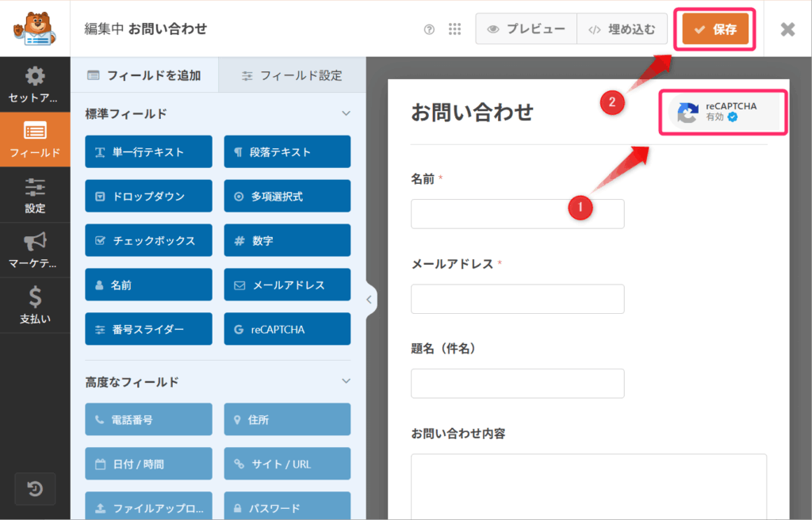Close the form builder with X
The height and width of the screenshot is (520, 812).
pos(787,29)
